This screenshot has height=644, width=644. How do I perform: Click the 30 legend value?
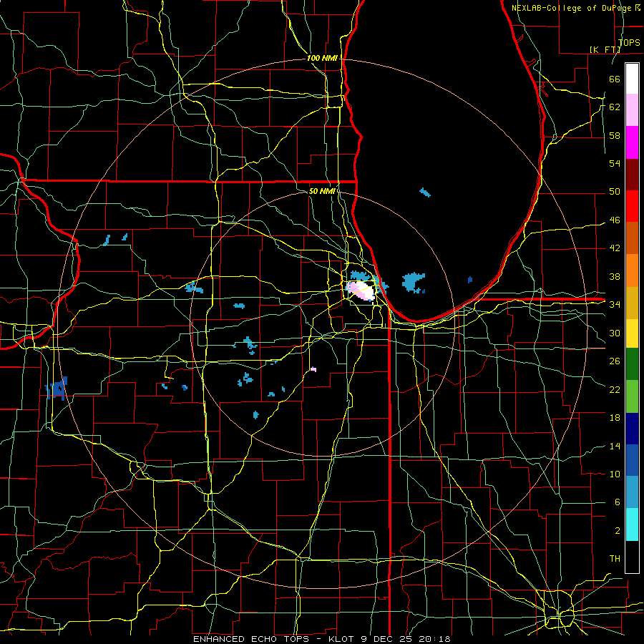point(615,333)
